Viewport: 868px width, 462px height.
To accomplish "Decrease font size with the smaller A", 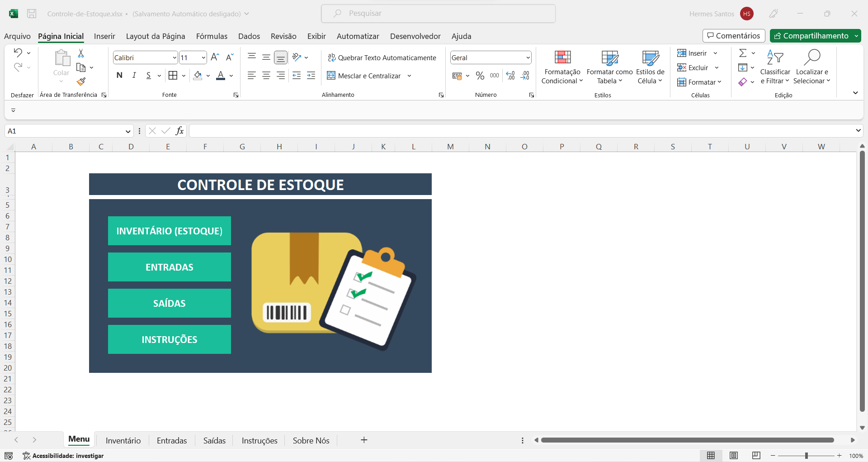I will (x=230, y=57).
